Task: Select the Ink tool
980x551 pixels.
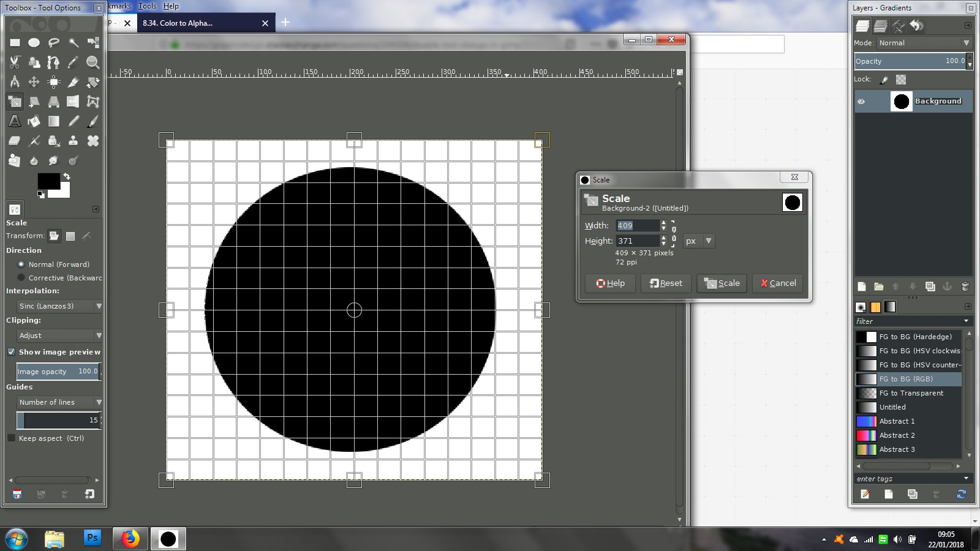Action: point(54,141)
